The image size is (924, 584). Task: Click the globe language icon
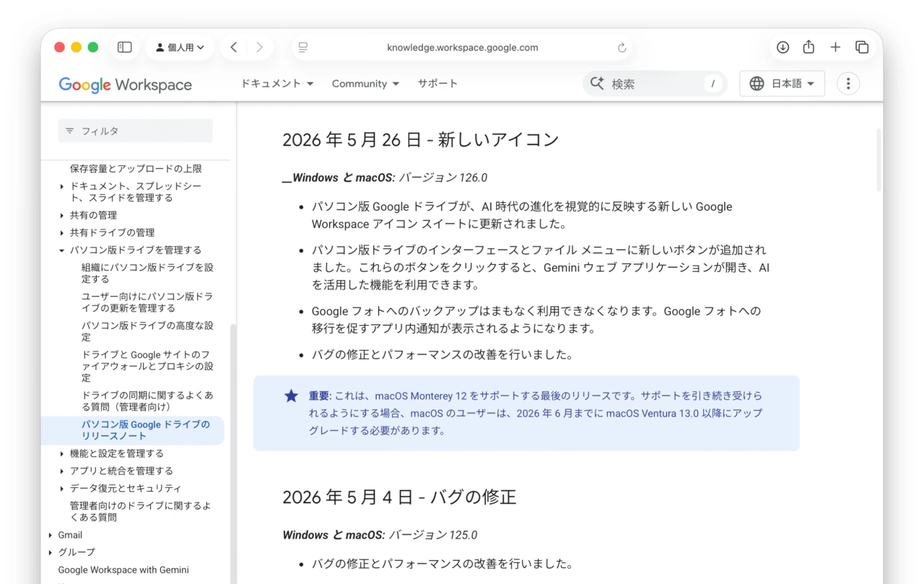(x=757, y=84)
